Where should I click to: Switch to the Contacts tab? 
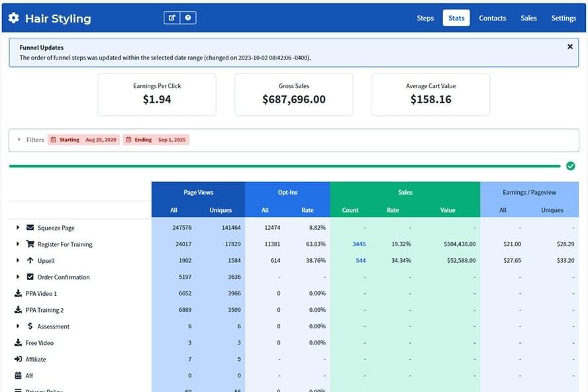point(492,18)
